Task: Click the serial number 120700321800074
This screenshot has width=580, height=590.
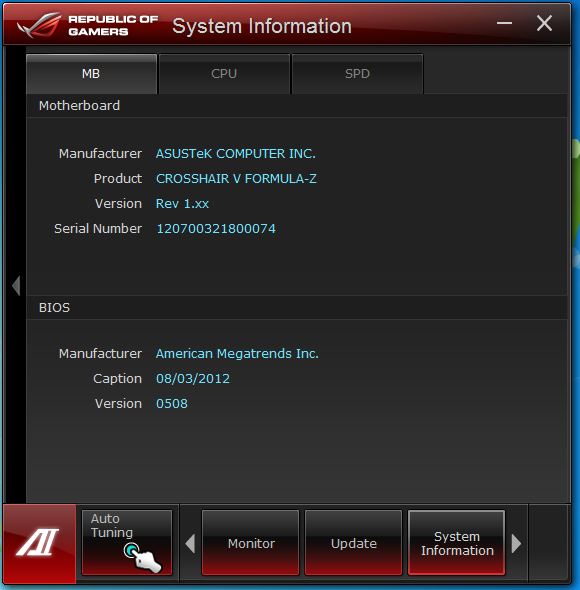Action: pos(216,229)
